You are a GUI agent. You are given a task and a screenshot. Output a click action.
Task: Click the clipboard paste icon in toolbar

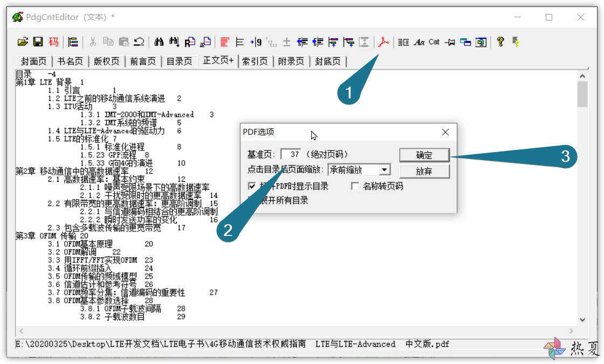(123, 42)
